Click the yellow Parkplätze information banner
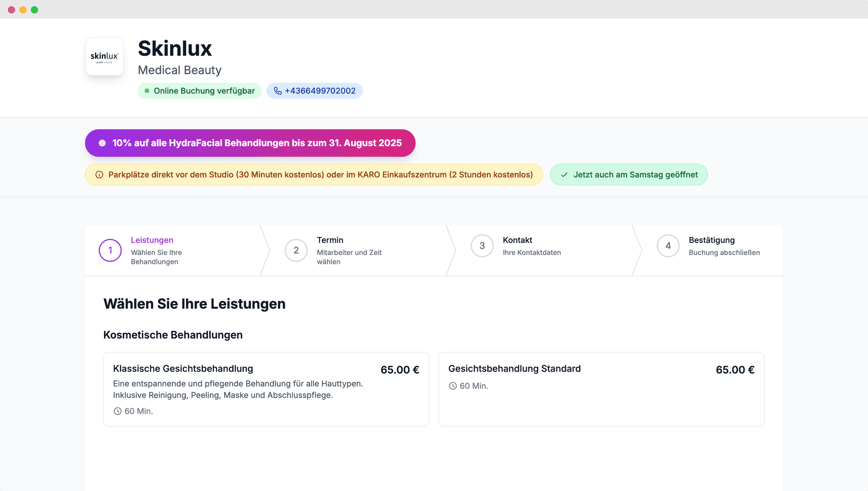This screenshot has width=868, height=491. (313, 175)
